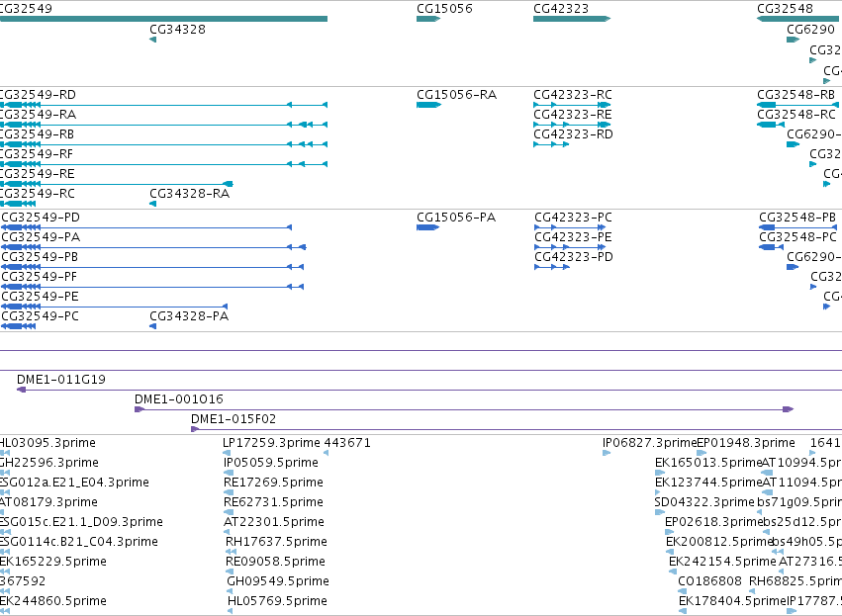This screenshot has height=616, width=842.
Task: Select transcript CG32549-RB
Action: pos(163,144)
